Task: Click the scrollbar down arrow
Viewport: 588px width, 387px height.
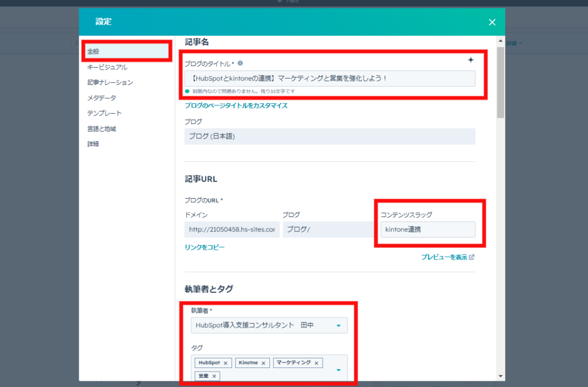Action: 501,376
